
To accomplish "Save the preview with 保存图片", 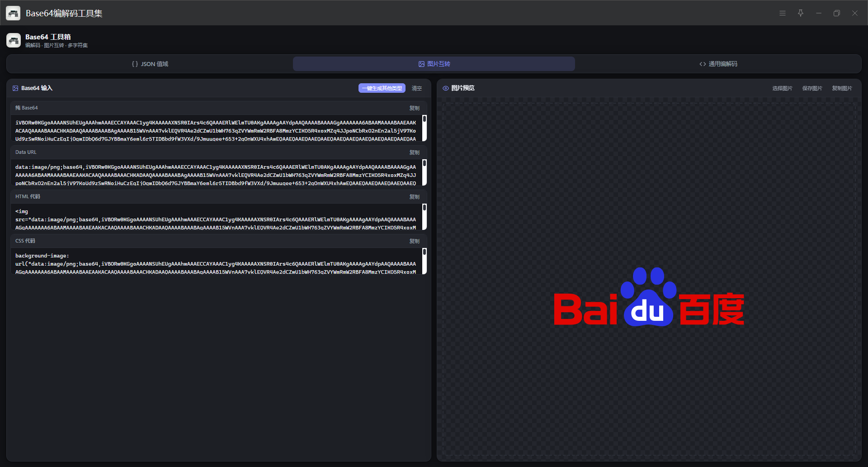I will coord(812,88).
